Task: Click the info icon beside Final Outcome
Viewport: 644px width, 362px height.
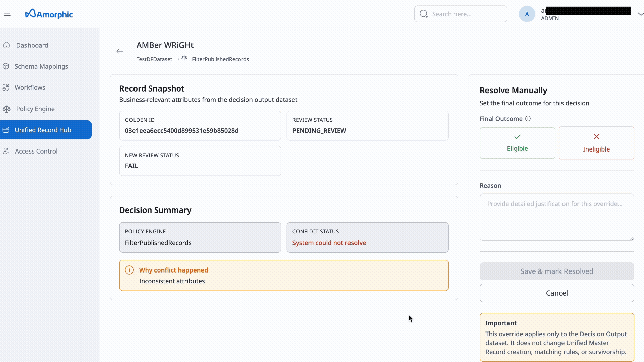Action: (x=528, y=118)
